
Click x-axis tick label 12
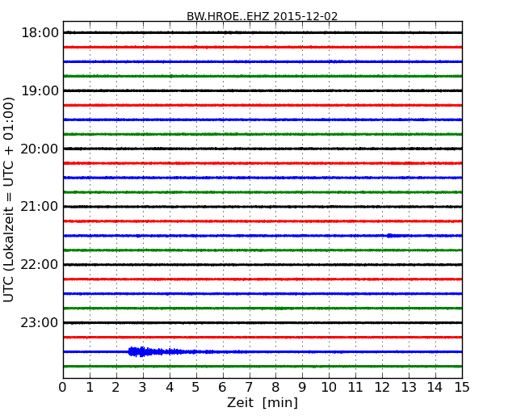pyautogui.click(x=382, y=388)
